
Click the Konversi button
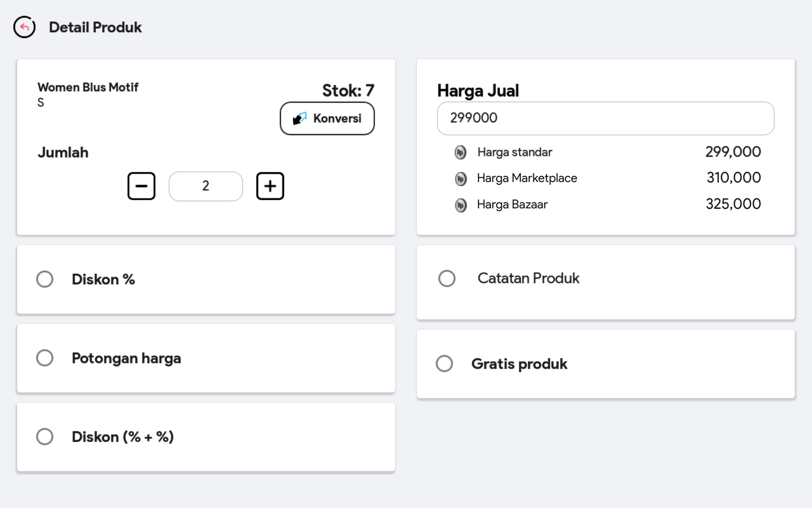tap(327, 119)
